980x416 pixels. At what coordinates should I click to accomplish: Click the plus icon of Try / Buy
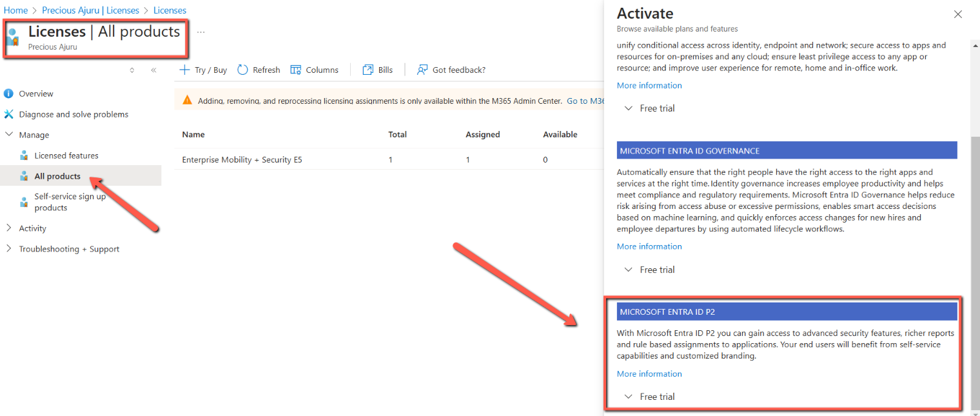(184, 70)
